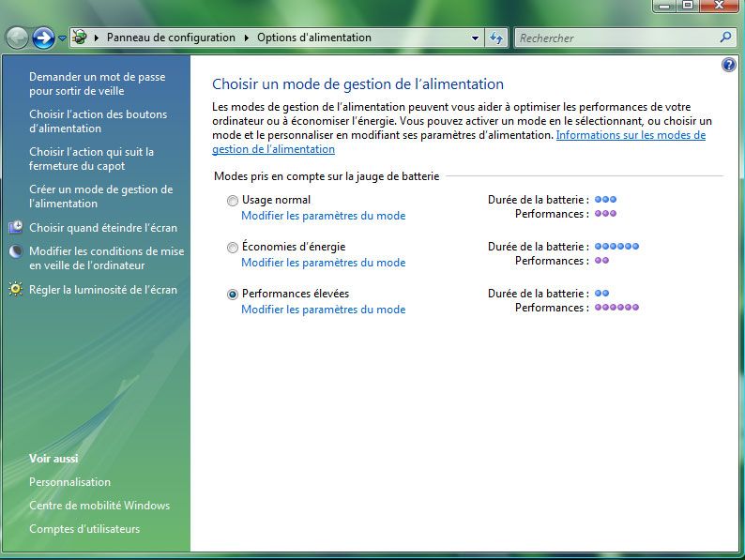745x560 pixels.
Task: Modify settings of Performances élevées mode
Action: point(324,310)
